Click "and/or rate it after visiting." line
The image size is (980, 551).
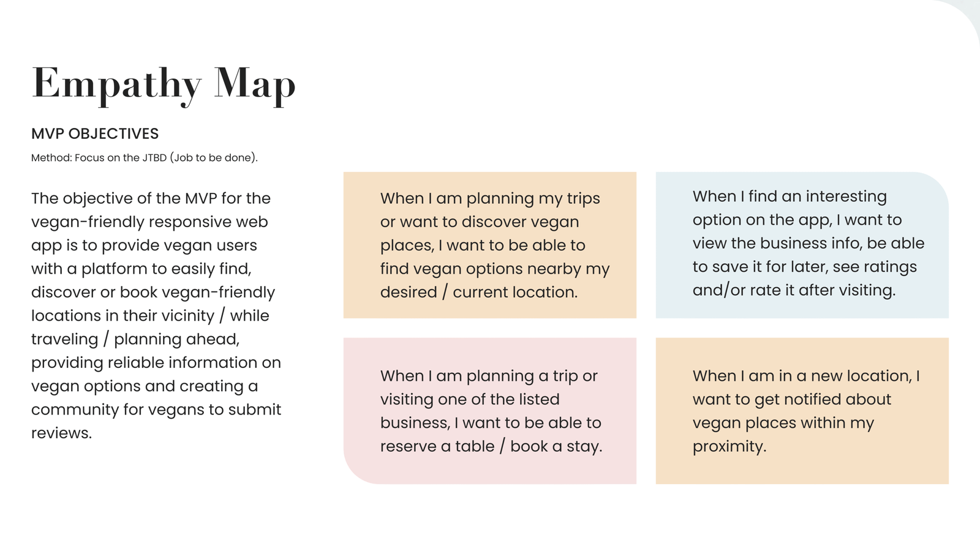pos(794,290)
